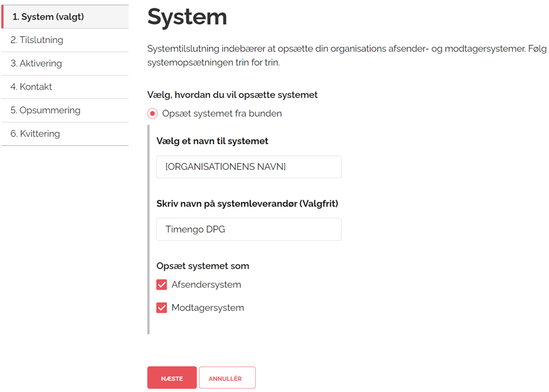Select 'Opsæt systemet fra bunden' radio button
The height and width of the screenshot is (392, 549).
pos(152,114)
